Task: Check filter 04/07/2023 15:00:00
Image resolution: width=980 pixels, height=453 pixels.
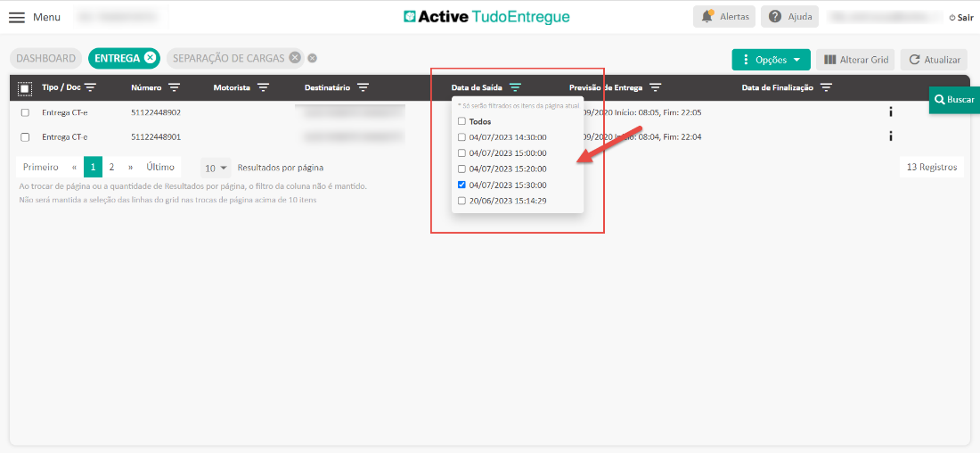Action: [x=461, y=152]
